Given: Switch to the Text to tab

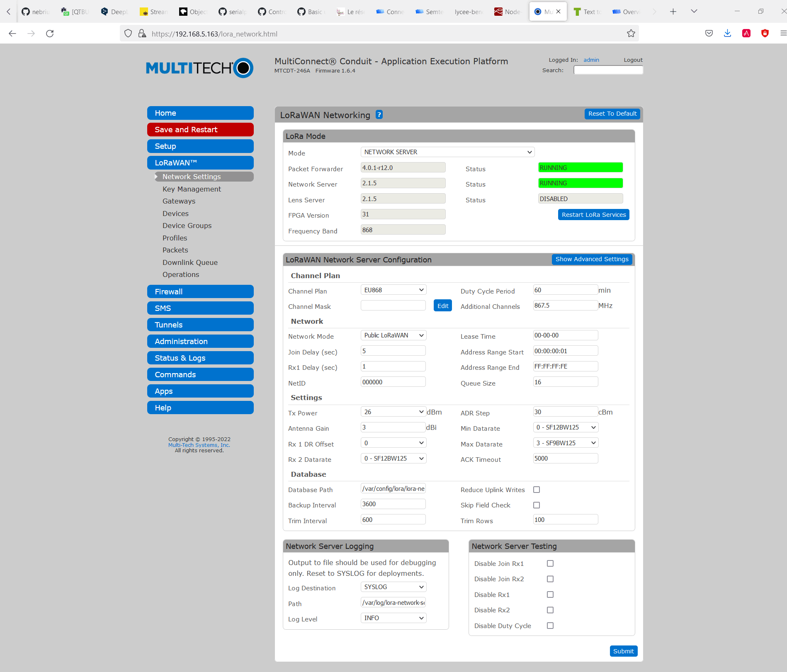Looking at the screenshot, I should click(587, 12).
